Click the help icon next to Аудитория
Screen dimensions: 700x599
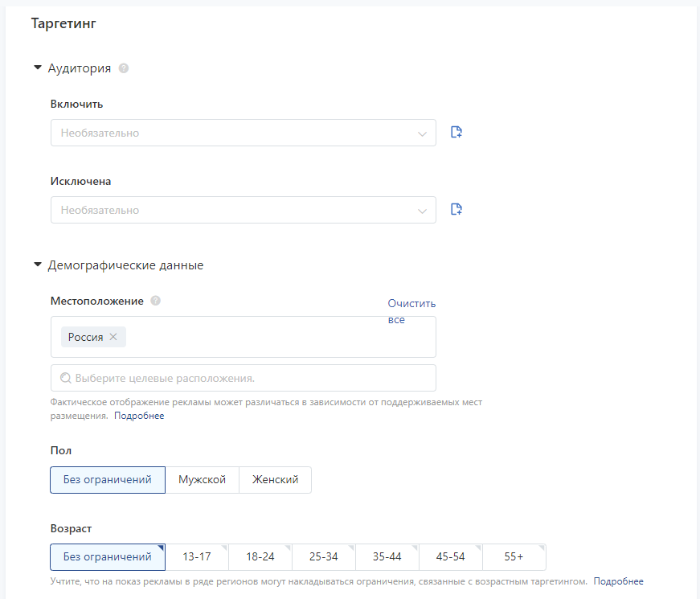tap(124, 68)
